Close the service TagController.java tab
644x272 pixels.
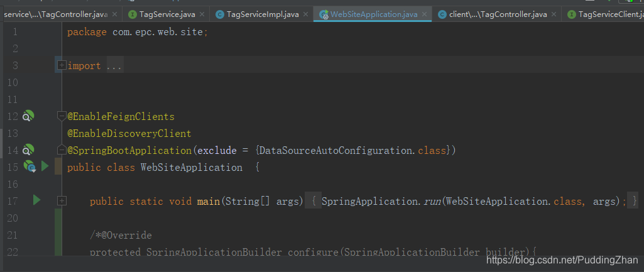click(x=114, y=14)
